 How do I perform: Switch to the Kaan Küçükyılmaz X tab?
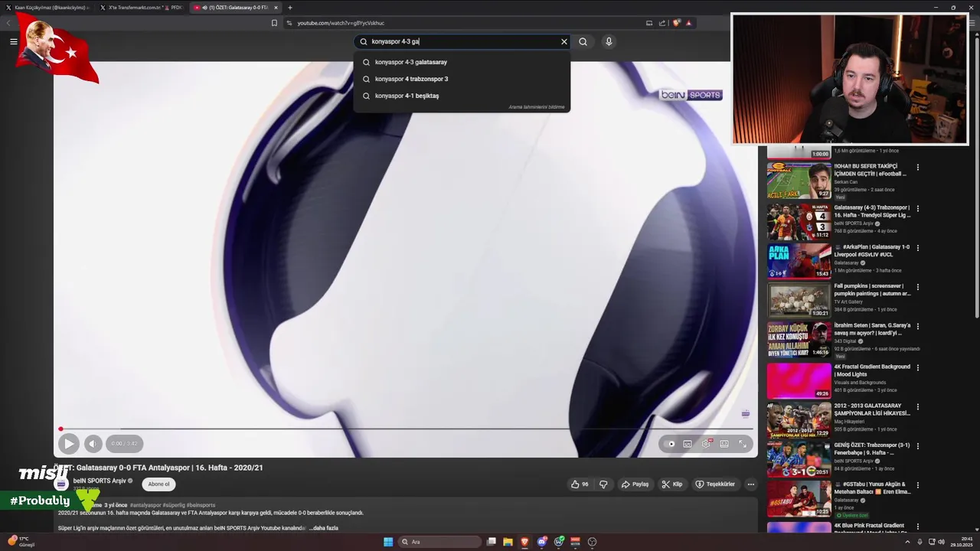click(47, 8)
